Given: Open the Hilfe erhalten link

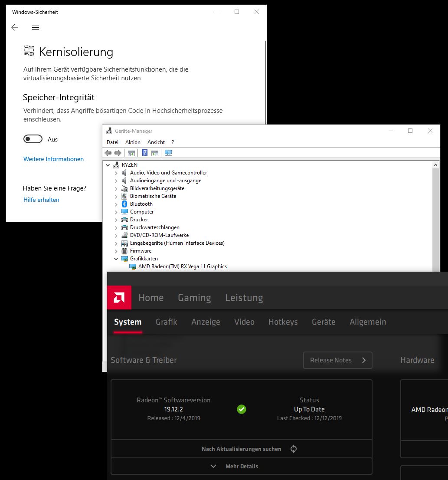Looking at the screenshot, I should [41, 200].
